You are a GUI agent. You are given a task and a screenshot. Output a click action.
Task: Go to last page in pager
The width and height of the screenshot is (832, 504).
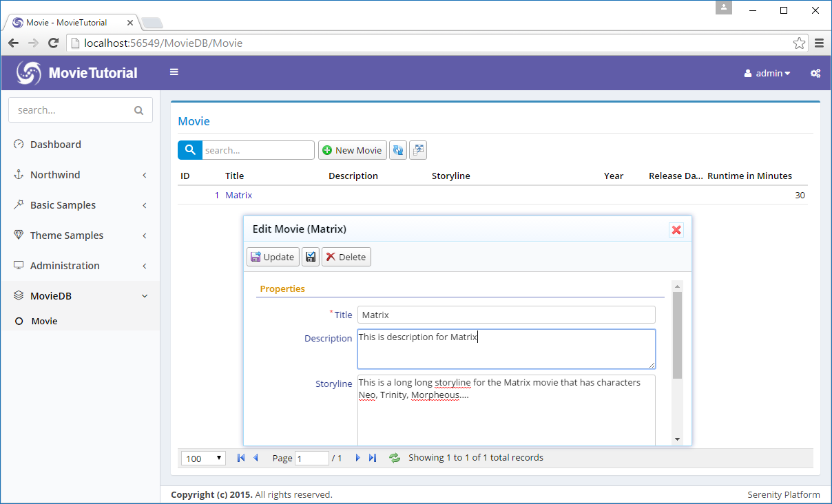click(x=373, y=458)
